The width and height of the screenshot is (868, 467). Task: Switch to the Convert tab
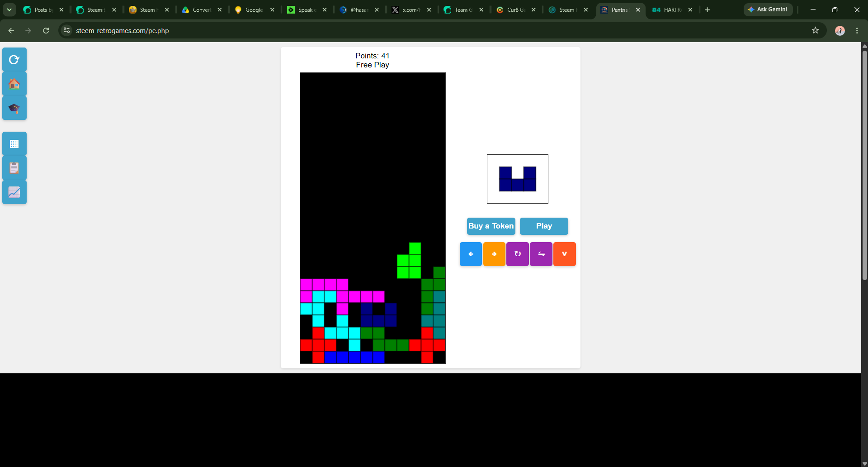click(x=201, y=10)
